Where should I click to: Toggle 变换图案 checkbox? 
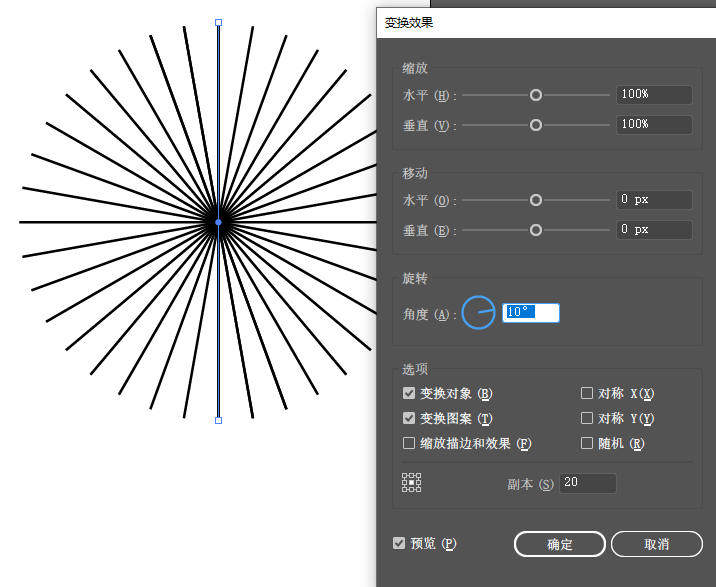coord(409,418)
